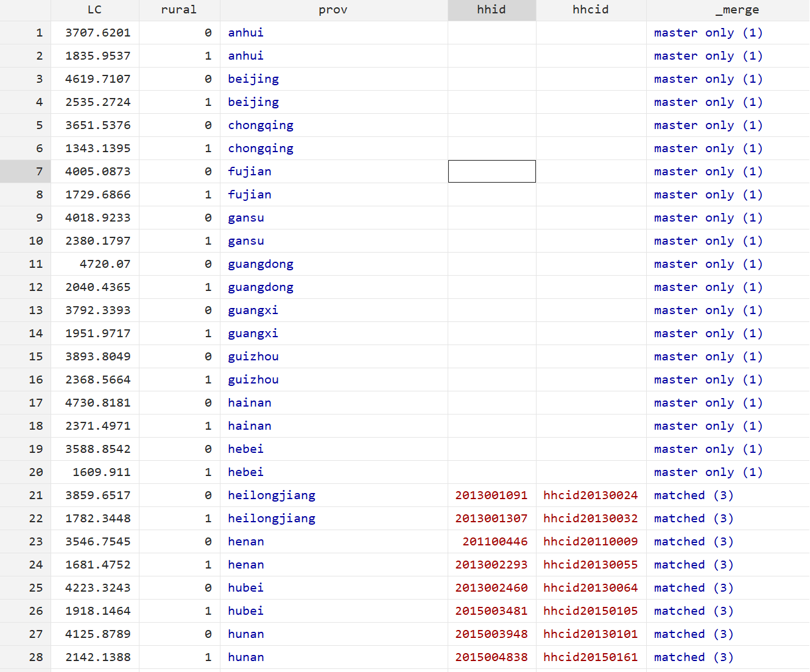Click LC value 4720.07

(105, 264)
